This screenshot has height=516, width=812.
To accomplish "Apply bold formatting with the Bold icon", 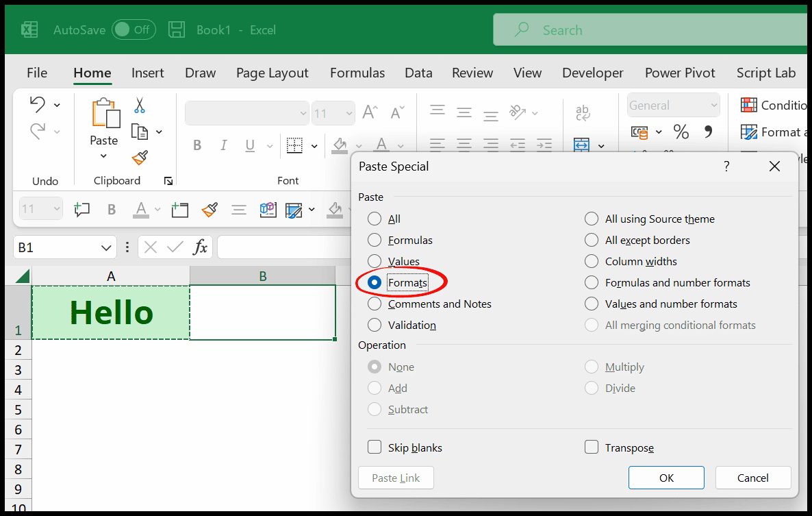I will click(x=197, y=145).
